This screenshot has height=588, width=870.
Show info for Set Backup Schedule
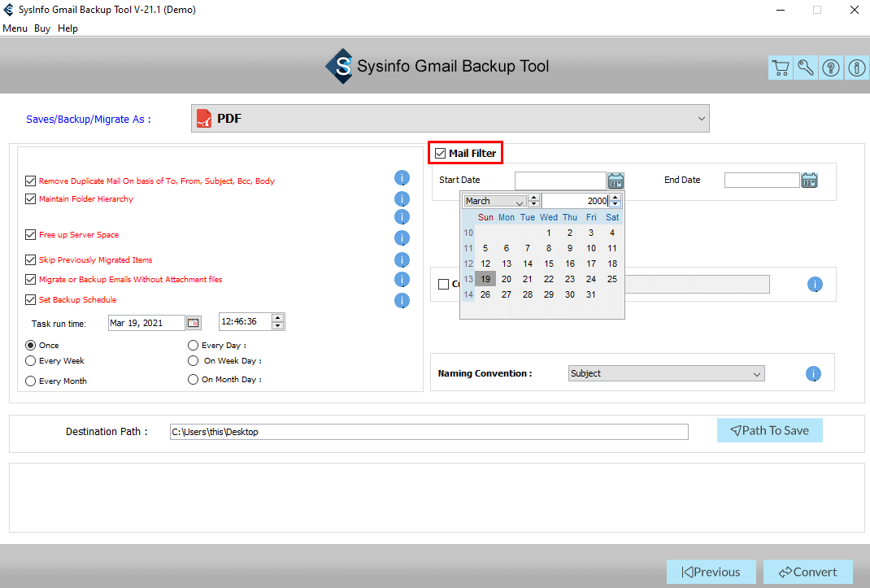tap(402, 300)
